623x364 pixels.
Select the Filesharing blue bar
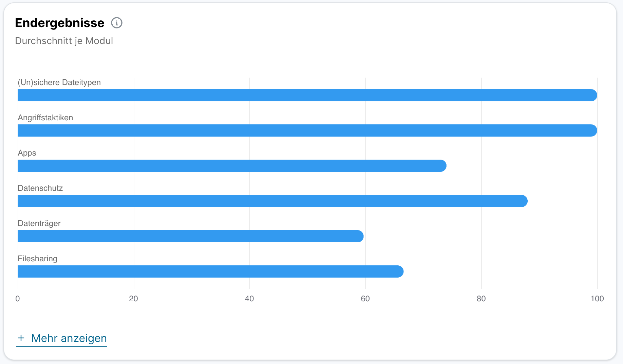(210, 271)
